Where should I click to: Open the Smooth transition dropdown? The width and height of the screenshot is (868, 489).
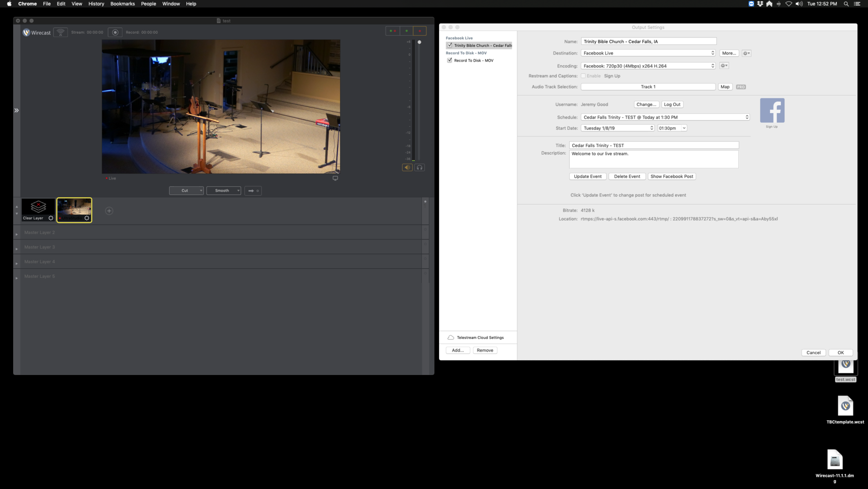pos(224,191)
